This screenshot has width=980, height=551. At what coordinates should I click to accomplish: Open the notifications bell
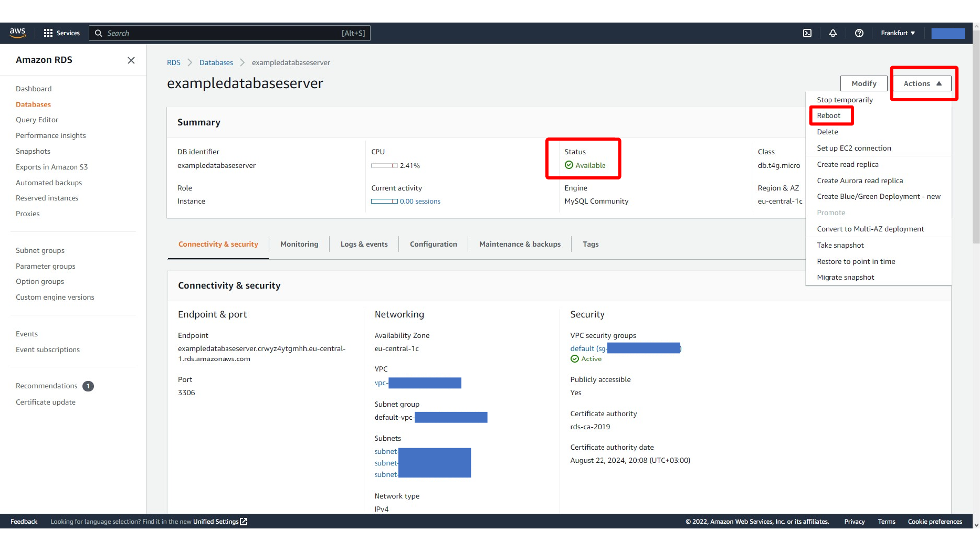click(833, 33)
